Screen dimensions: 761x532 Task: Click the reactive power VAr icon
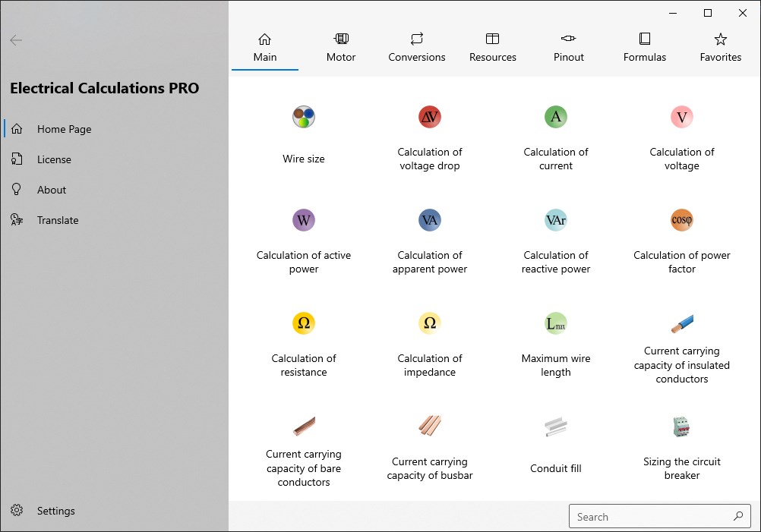pos(556,220)
